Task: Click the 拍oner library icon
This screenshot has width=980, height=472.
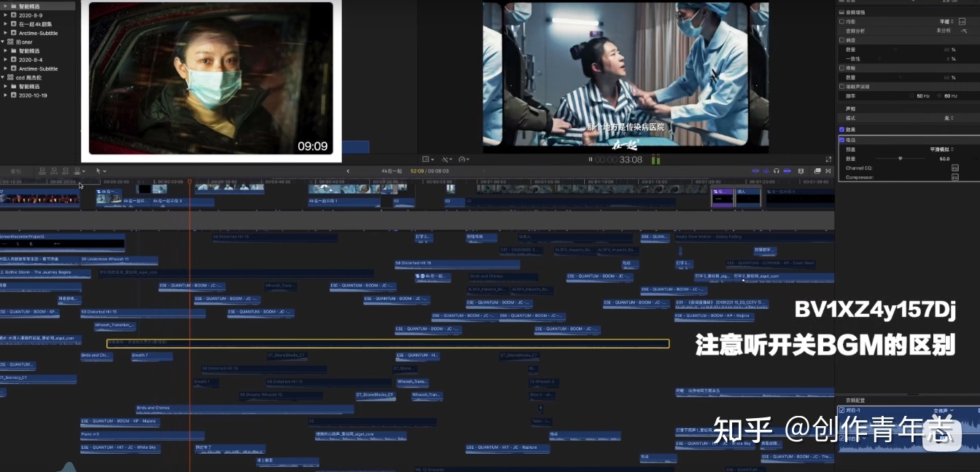Action: click(10, 42)
